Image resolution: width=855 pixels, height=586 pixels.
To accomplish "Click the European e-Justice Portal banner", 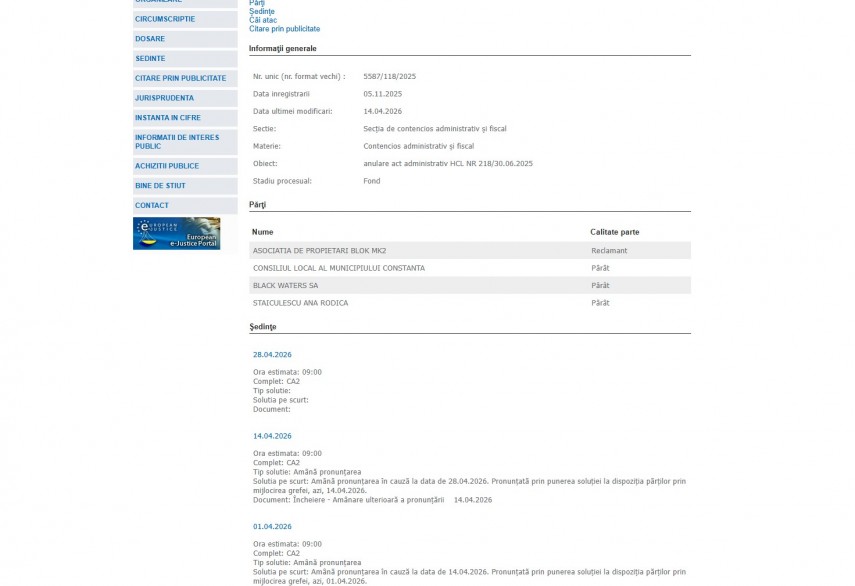I will coord(176,233).
